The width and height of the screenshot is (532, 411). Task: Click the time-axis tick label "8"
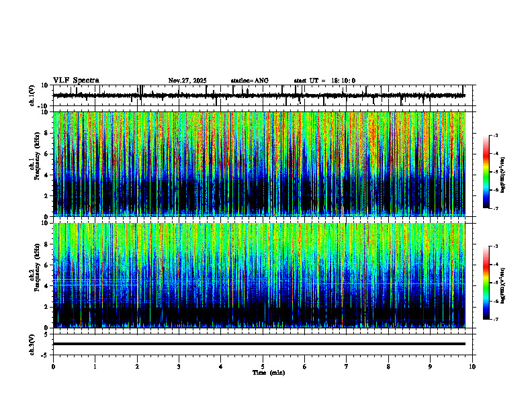pyautogui.click(x=388, y=367)
